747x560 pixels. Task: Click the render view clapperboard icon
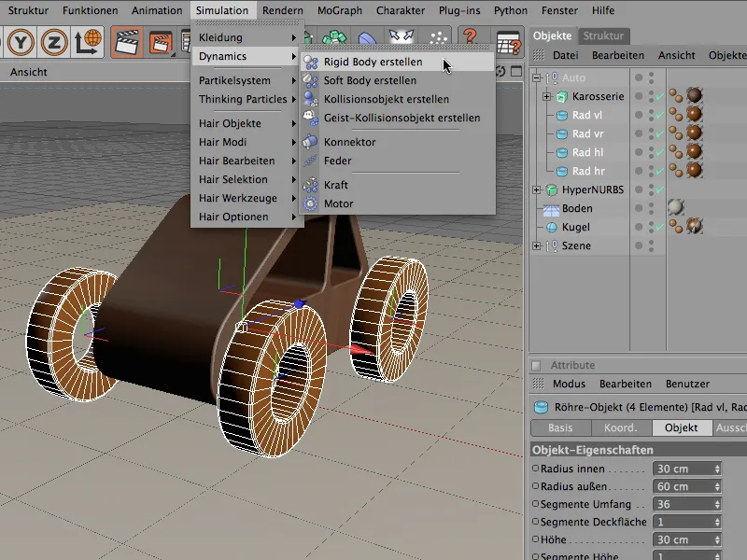point(127,41)
